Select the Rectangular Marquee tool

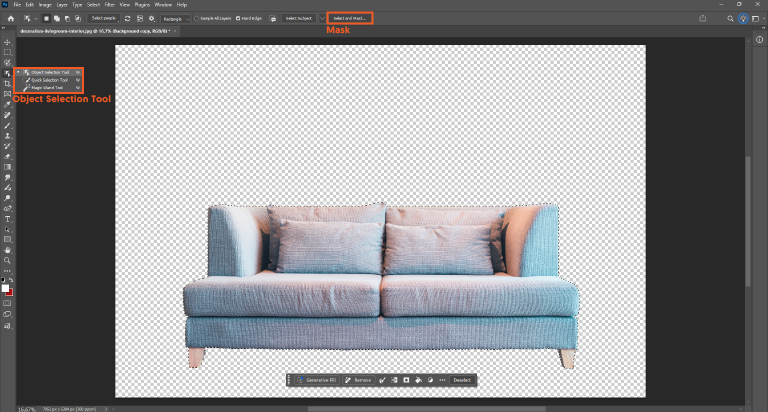[x=7, y=52]
